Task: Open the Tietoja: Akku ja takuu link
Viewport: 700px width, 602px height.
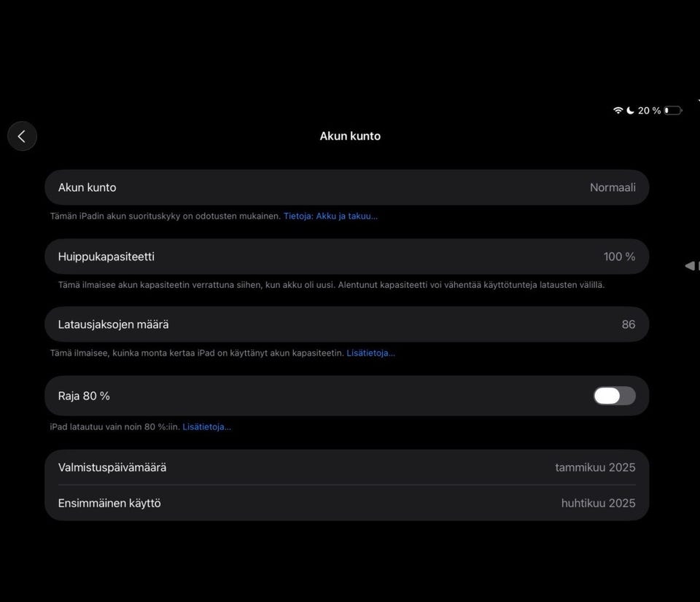Action: point(330,216)
